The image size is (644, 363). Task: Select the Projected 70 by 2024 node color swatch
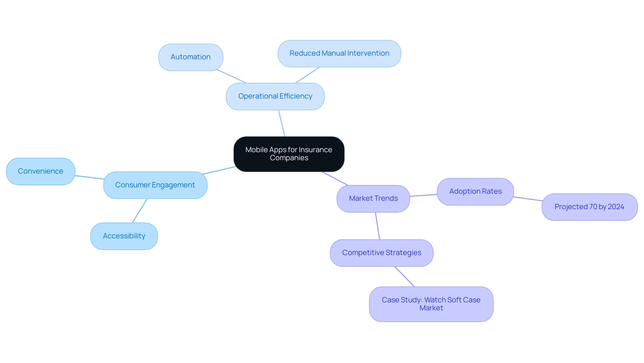click(x=590, y=206)
